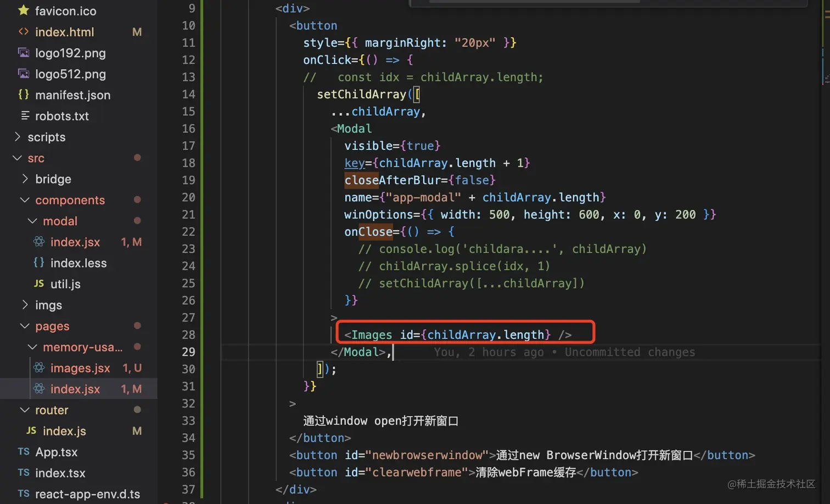Click the React icon of the highlighted index.jsx

39,389
